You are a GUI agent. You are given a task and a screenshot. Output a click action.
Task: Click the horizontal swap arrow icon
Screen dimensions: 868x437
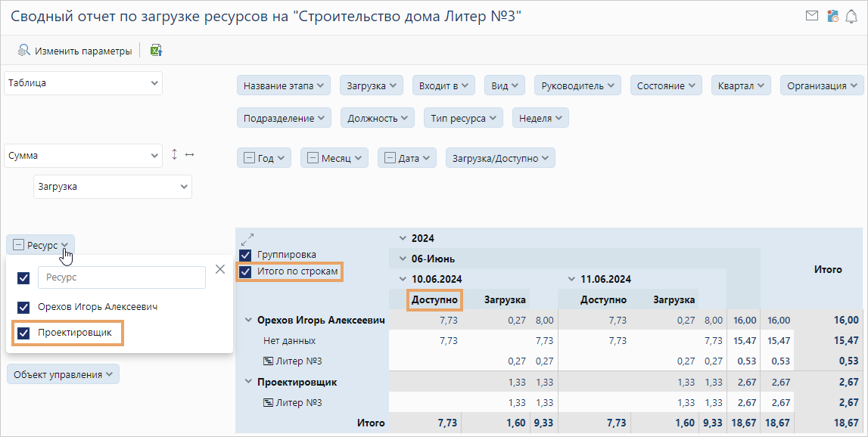189,154
